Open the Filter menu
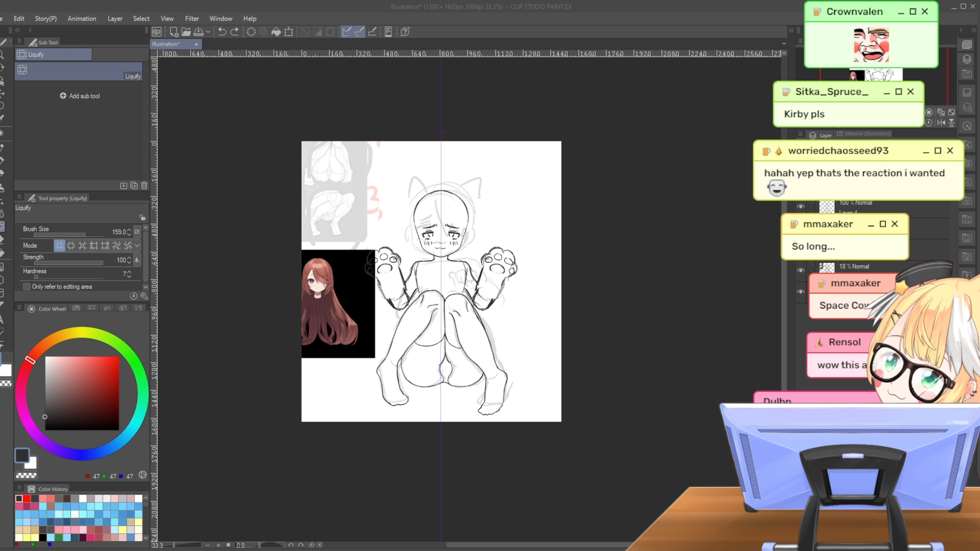The height and width of the screenshot is (551, 980). [x=192, y=18]
